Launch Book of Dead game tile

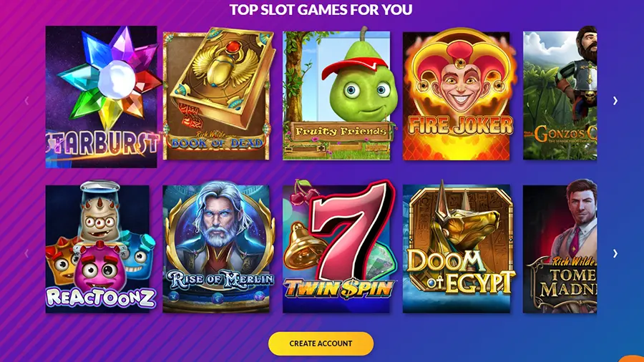[x=218, y=94]
